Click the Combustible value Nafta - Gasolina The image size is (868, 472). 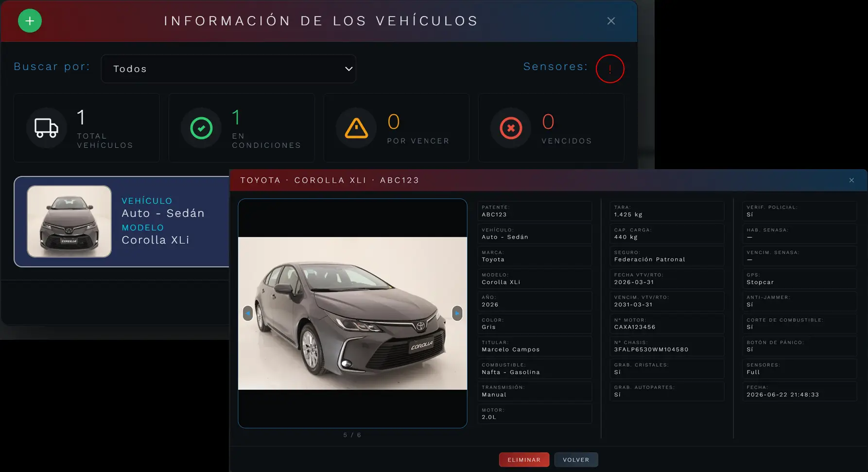pyautogui.click(x=511, y=372)
